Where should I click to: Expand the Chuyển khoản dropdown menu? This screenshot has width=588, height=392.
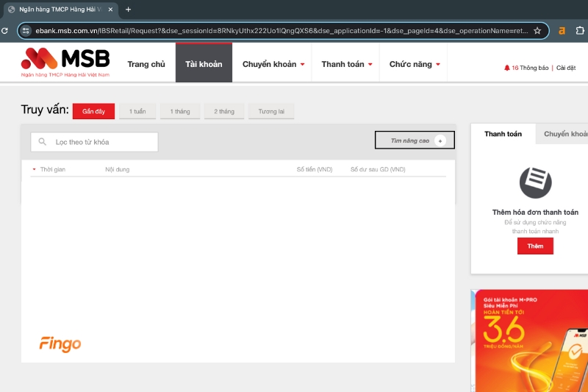tap(273, 64)
